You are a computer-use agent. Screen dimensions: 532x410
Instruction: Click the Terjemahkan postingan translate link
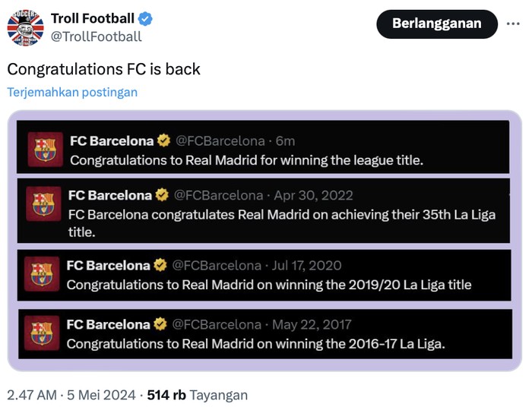[72, 92]
